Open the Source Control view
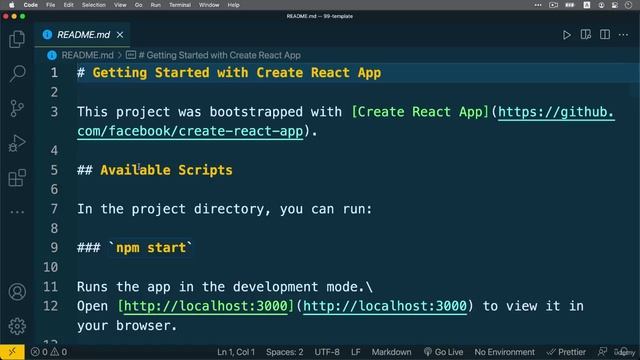This screenshot has width=640, height=360. (x=17, y=109)
